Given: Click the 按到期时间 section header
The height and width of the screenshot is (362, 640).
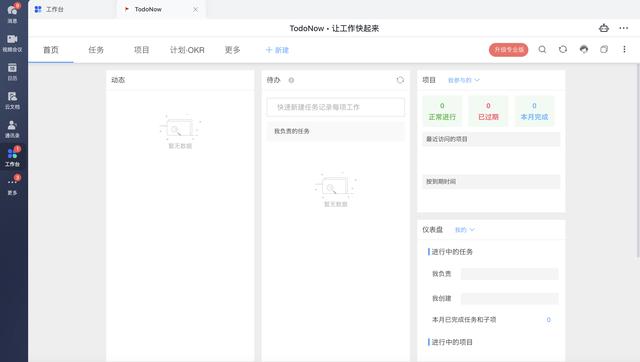Looking at the screenshot, I should coord(491,181).
